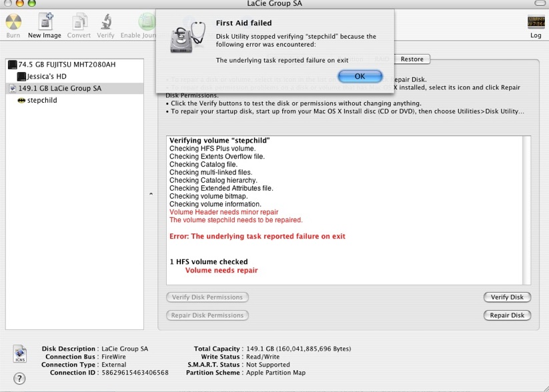The height and width of the screenshot is (392, 549).
Task: Click the disk info icon at bottom left
Action: click(19, 353)
